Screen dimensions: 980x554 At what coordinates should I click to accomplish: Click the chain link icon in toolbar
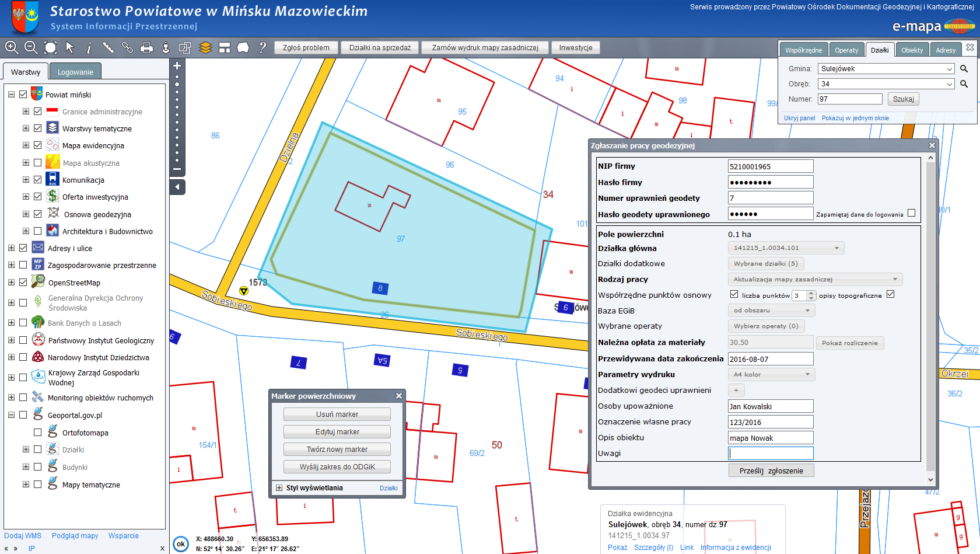click(127, 48)
